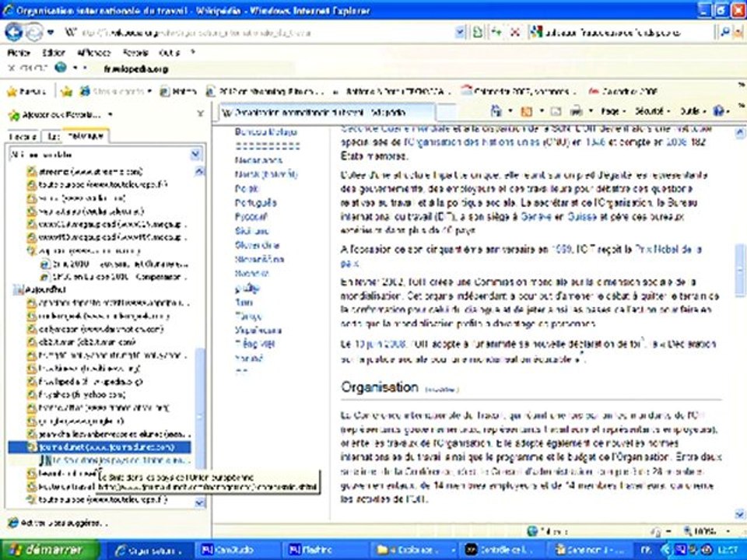The height and width of the screenshot is (560, 747).
Task: Click the blue Help icon on command bar
Action: [x=718, y=111]
